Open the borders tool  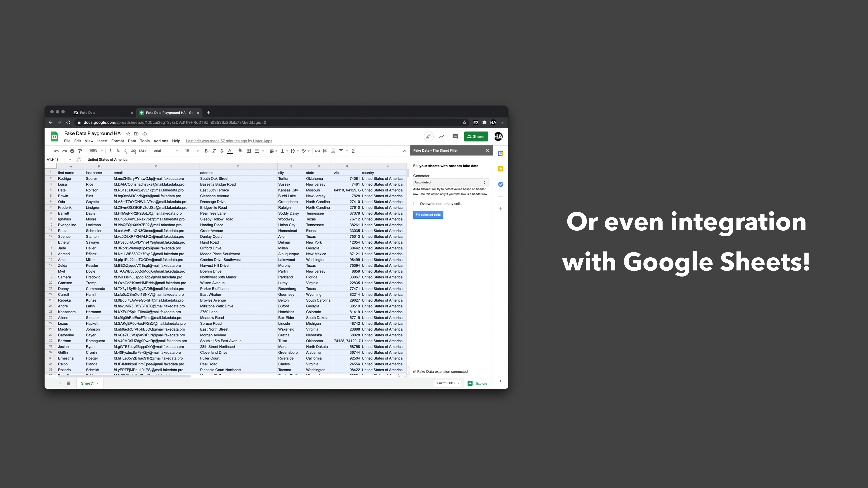(249, 151)
